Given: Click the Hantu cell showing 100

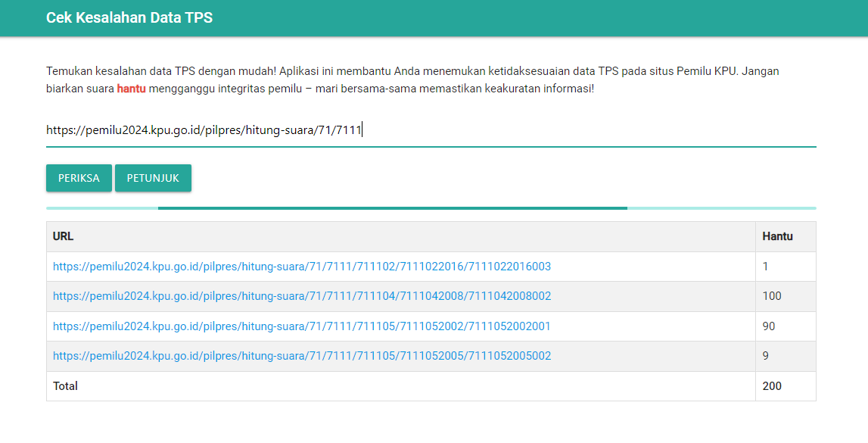Looking at the screenshot, I should coord(770,296).
